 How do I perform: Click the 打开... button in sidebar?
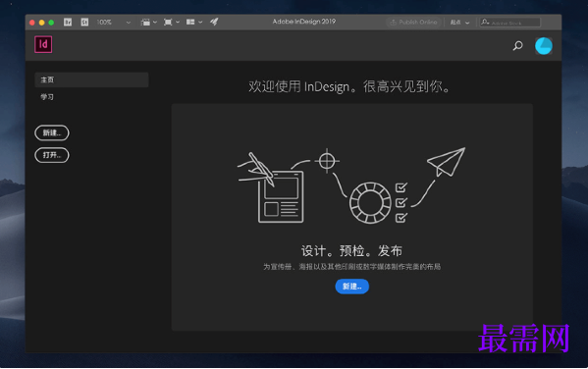pos(52,155)
